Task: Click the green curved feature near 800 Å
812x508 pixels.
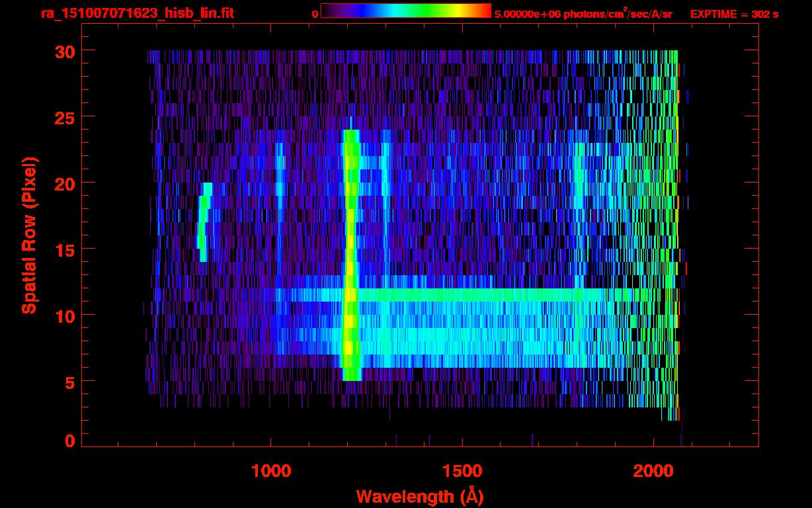Action: click(x=204, y=222)
